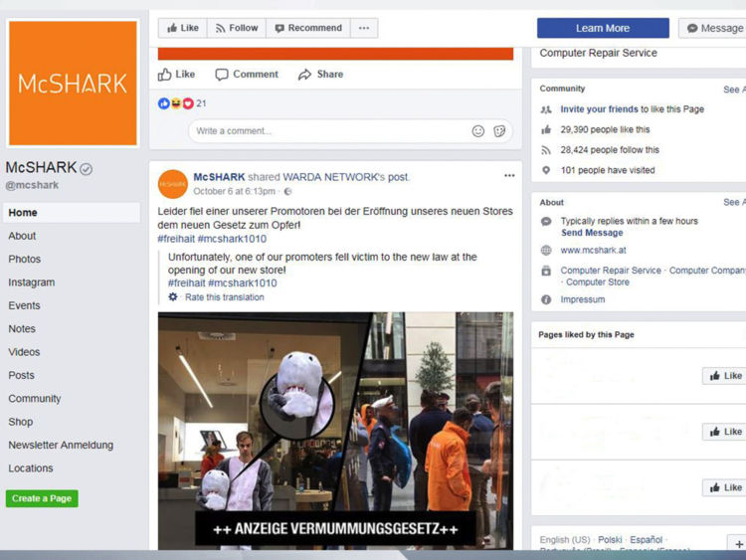This screenshot has height=560, width=746.
Task: Click the McSHARK orange profile logo
Action: click(73, 83)
